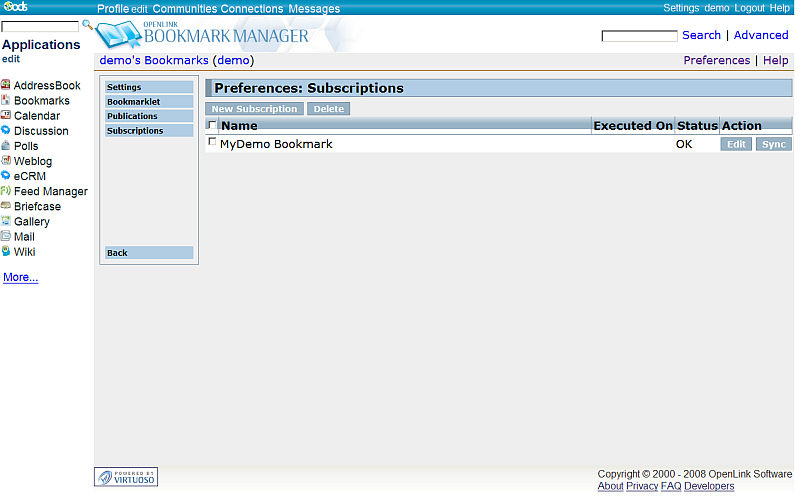Open the Mail application icon

click(x=6, y=236)
